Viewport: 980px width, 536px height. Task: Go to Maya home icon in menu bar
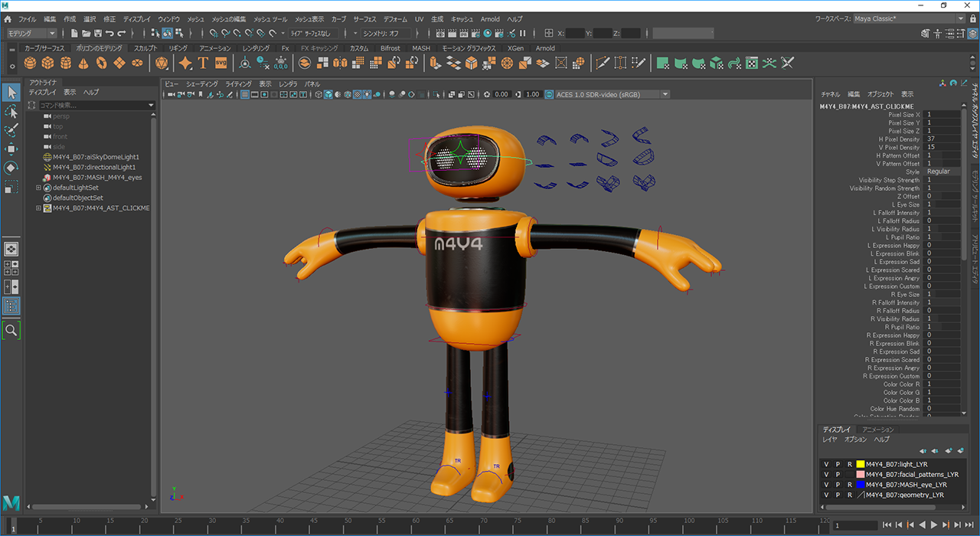(8, 18)
